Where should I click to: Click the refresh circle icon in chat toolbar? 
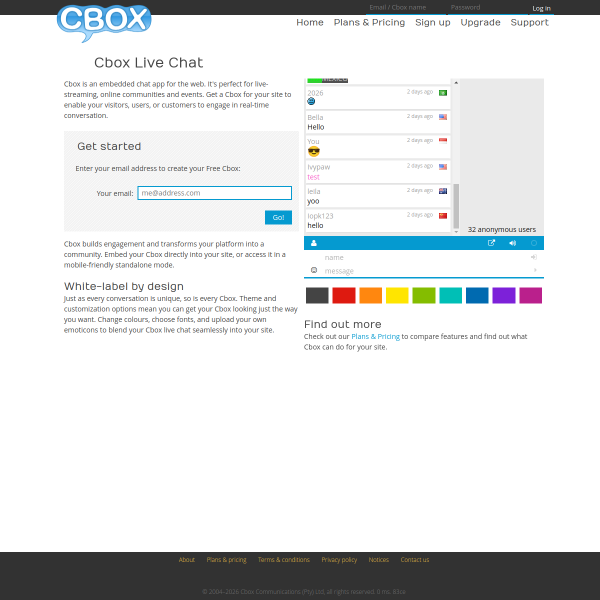click(x=534, y=243)
